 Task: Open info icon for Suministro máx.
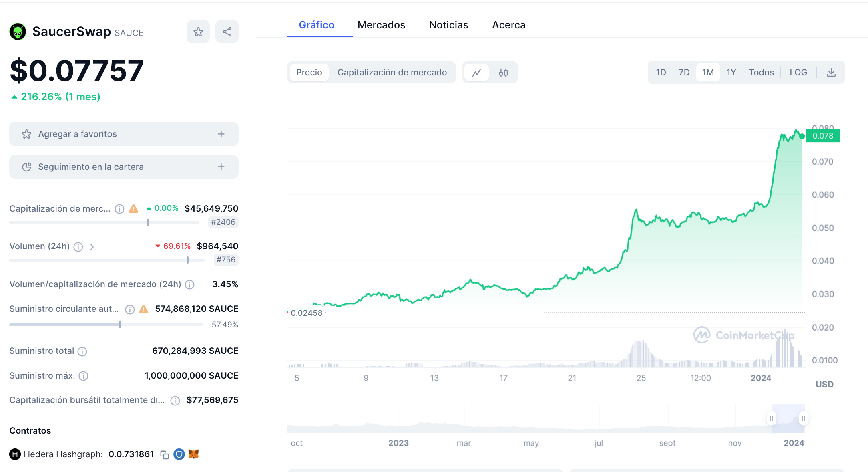click(x=83, y=376)
